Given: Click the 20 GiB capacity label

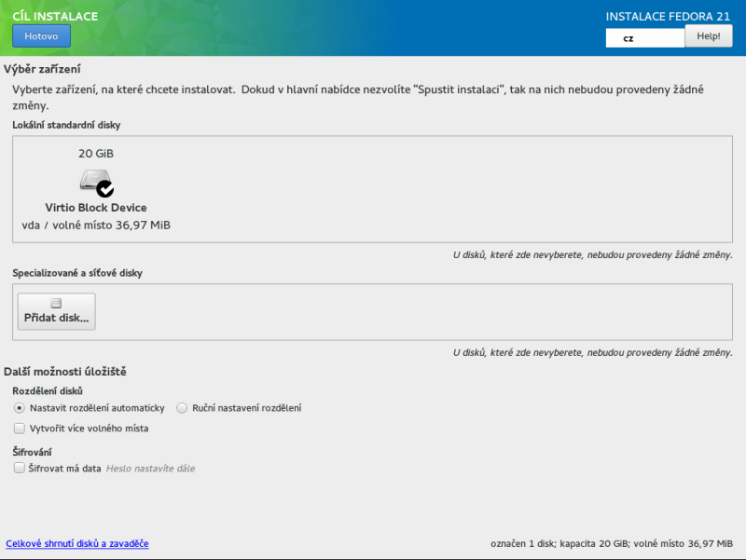Looking at the screenshot, I should pos(96,154).
